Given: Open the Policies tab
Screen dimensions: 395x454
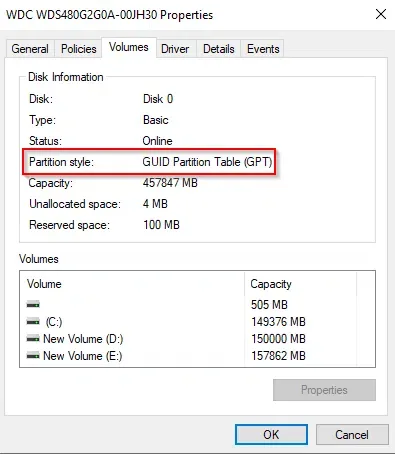Looking at the screenshot, I should click(x=79, y=49).
